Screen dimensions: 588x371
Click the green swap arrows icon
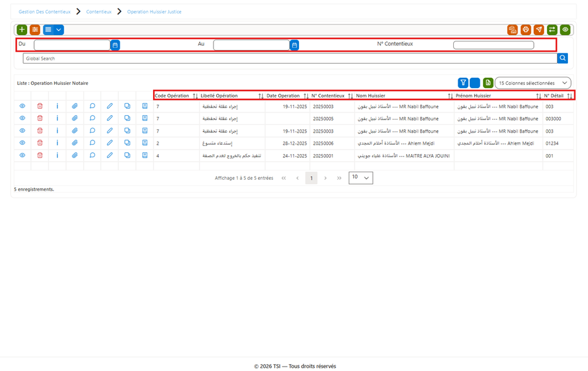click(552, 30)
